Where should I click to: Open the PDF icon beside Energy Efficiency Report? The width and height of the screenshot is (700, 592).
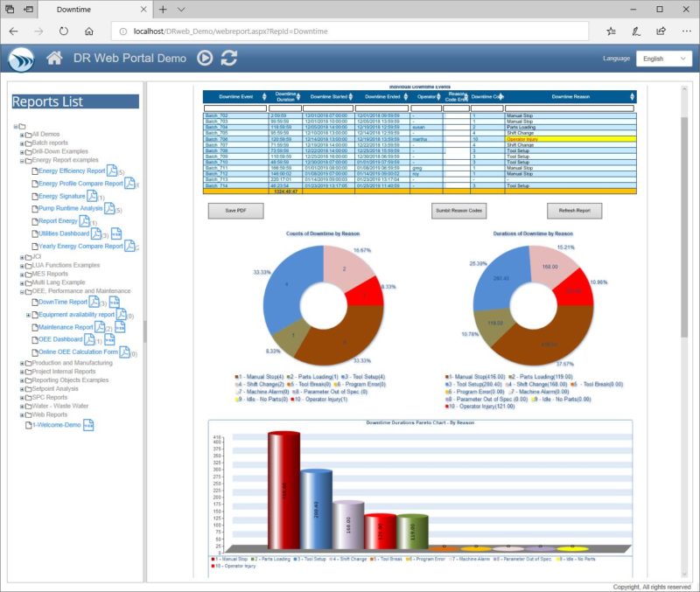pos(111,171)
